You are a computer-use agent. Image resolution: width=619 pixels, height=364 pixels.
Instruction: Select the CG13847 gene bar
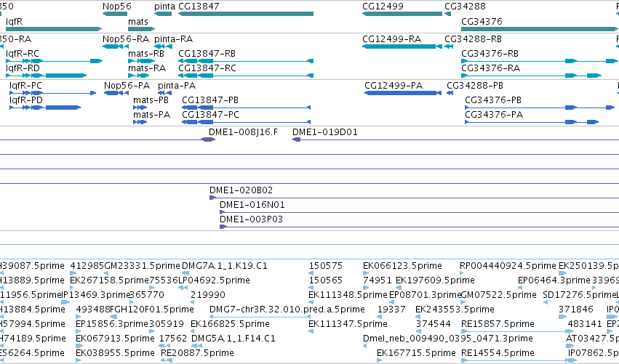[246, 14]
